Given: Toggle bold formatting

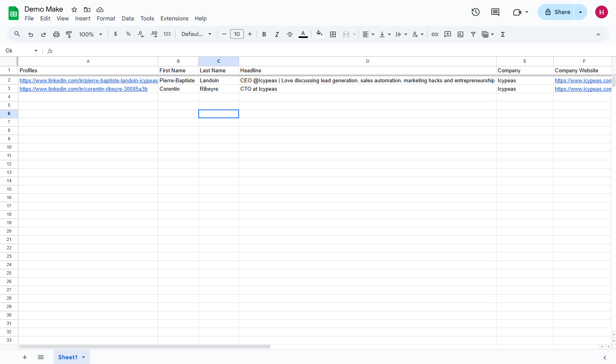Looking at the screenshot, I should pyautogui.click(x=264, y=34).
